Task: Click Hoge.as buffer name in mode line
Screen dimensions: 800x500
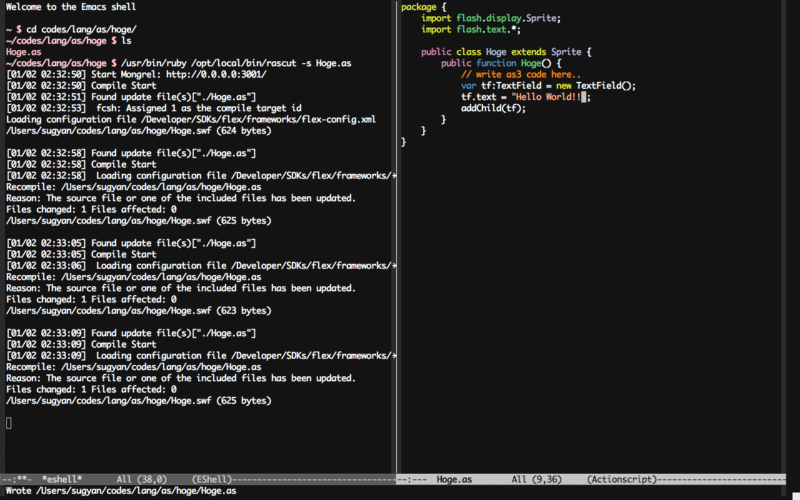Action: point(454,480)
